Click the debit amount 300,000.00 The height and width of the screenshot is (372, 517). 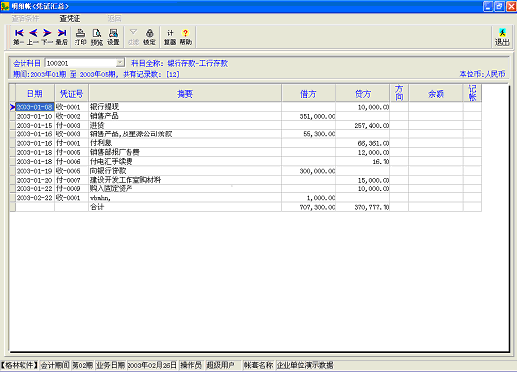point(308,171)
